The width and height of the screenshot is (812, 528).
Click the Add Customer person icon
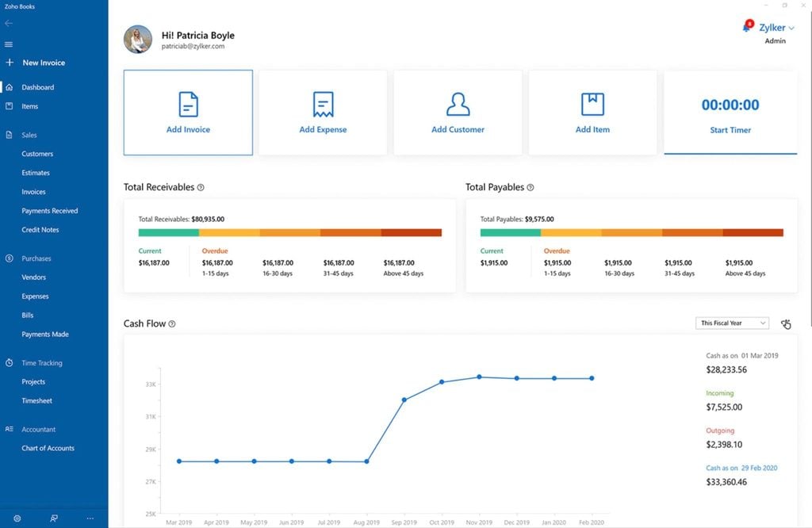pyautogui.click(x=458, y=104)
